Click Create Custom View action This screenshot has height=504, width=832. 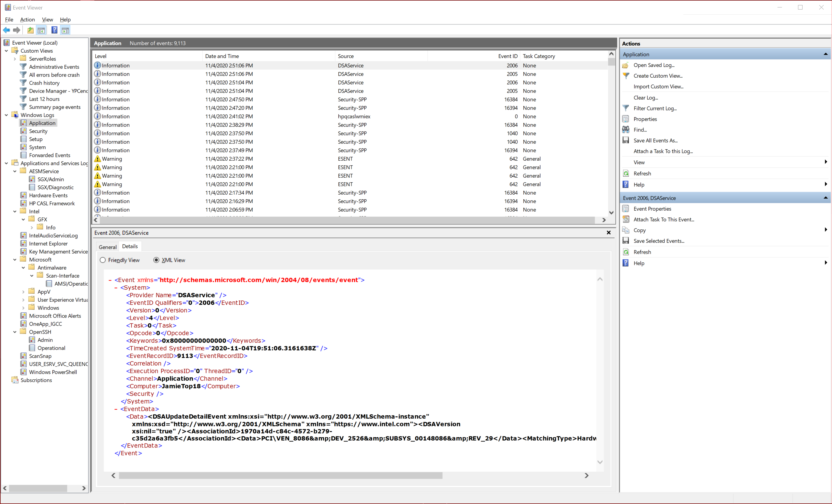[658, 76]
